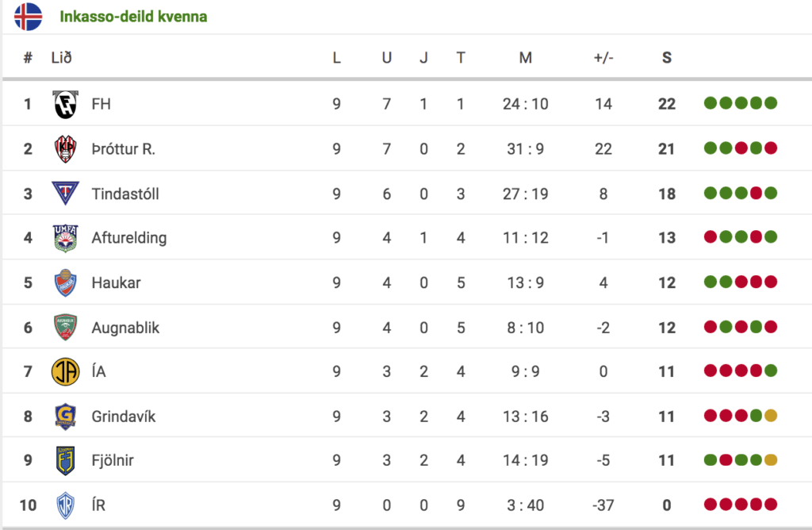Screen dimensions: 812x530
Task: Click the Afturelding team name
Action: click(x=129, y=238)
